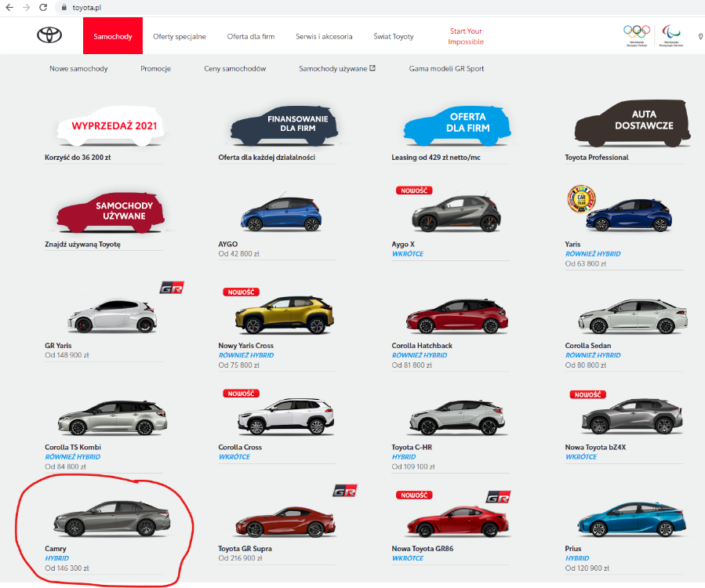Open the Gama modeli GR Sport link

446,68
